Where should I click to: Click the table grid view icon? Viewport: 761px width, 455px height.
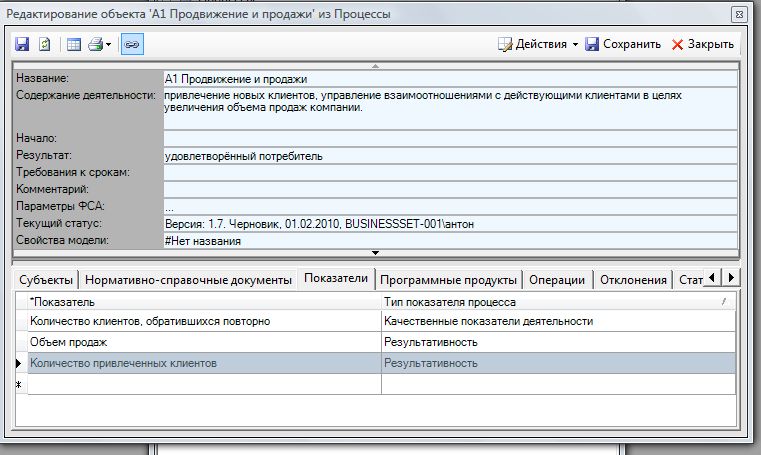(73, 44)
